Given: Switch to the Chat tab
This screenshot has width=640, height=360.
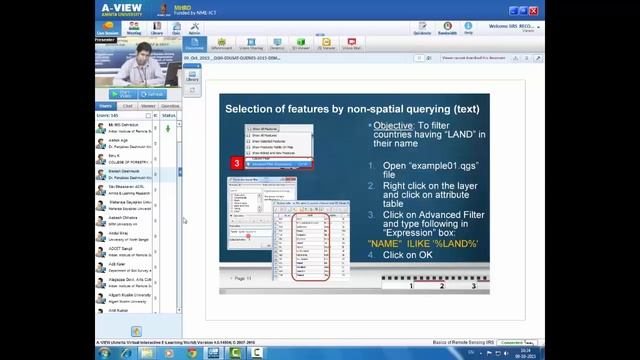Looking at the screenshot, I should click(x=127, y=106).
